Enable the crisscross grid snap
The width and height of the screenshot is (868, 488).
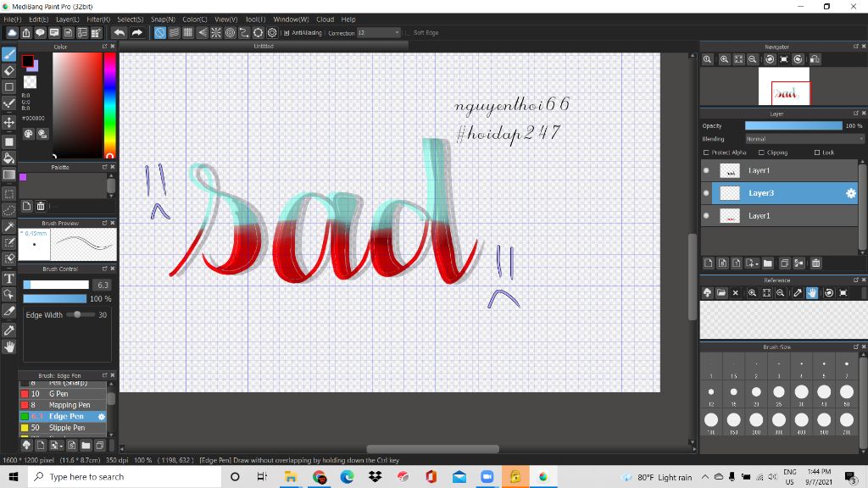pos(187,33)
